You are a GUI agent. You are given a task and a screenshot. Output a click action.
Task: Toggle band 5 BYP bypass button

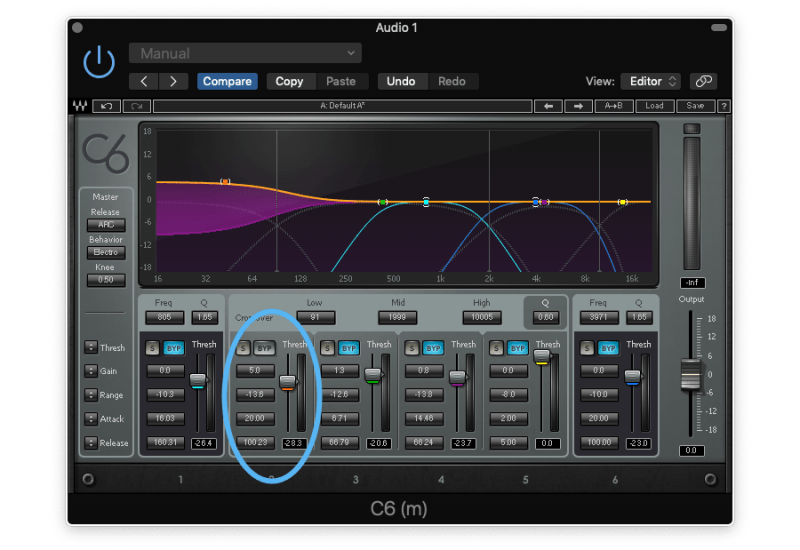tap(517, 348)
